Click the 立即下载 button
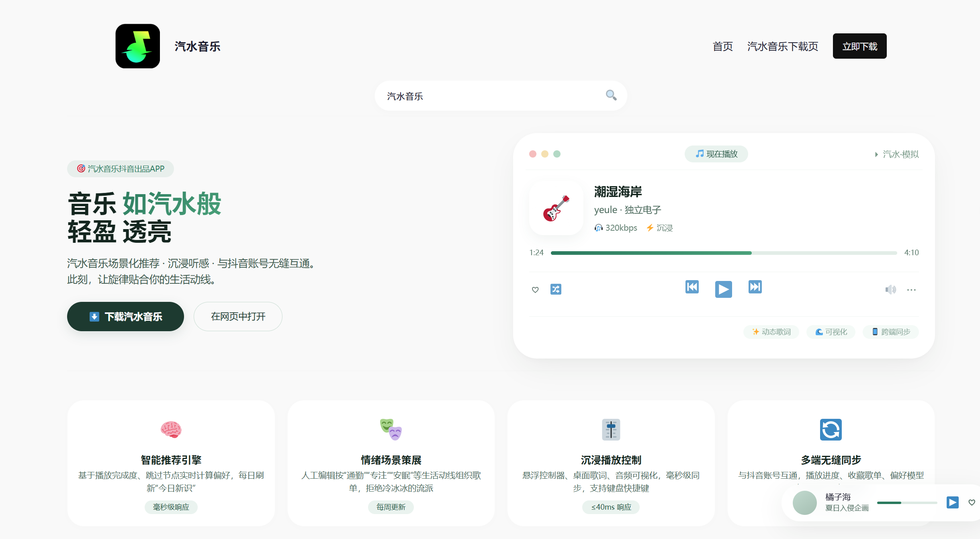 859,46
